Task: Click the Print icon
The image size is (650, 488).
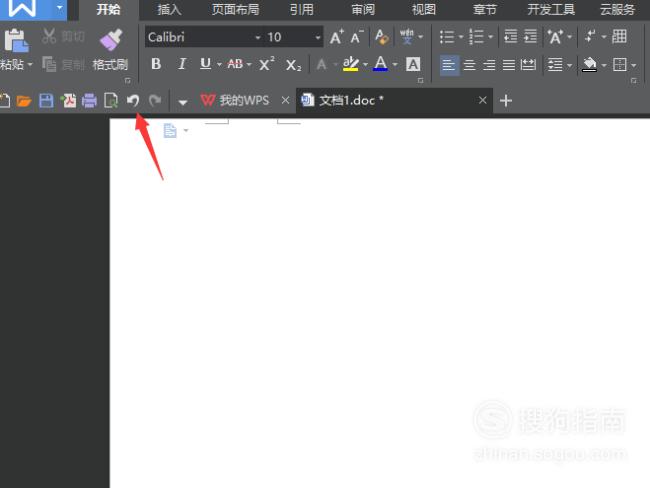Action: (x=89, y=101)
